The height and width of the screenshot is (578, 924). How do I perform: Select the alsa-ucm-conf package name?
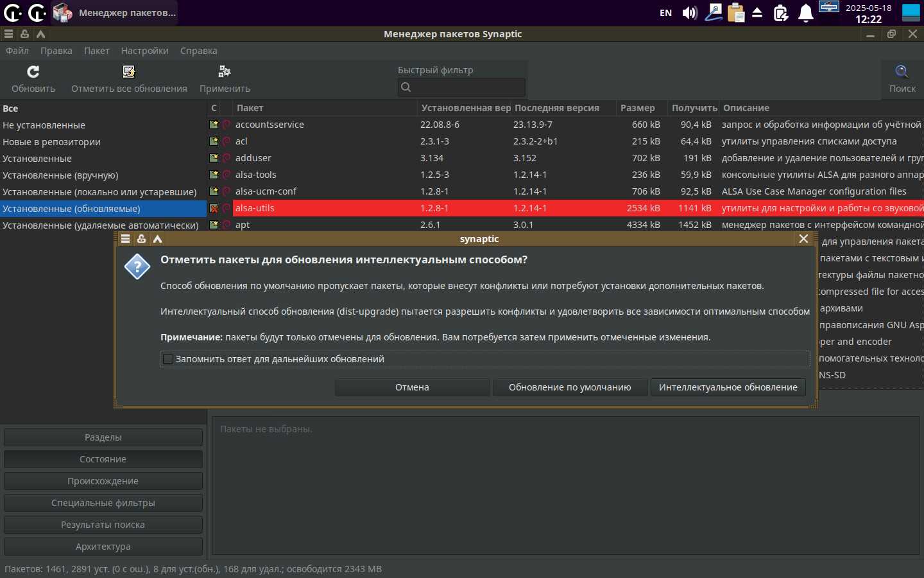click(x=266, y=191)
